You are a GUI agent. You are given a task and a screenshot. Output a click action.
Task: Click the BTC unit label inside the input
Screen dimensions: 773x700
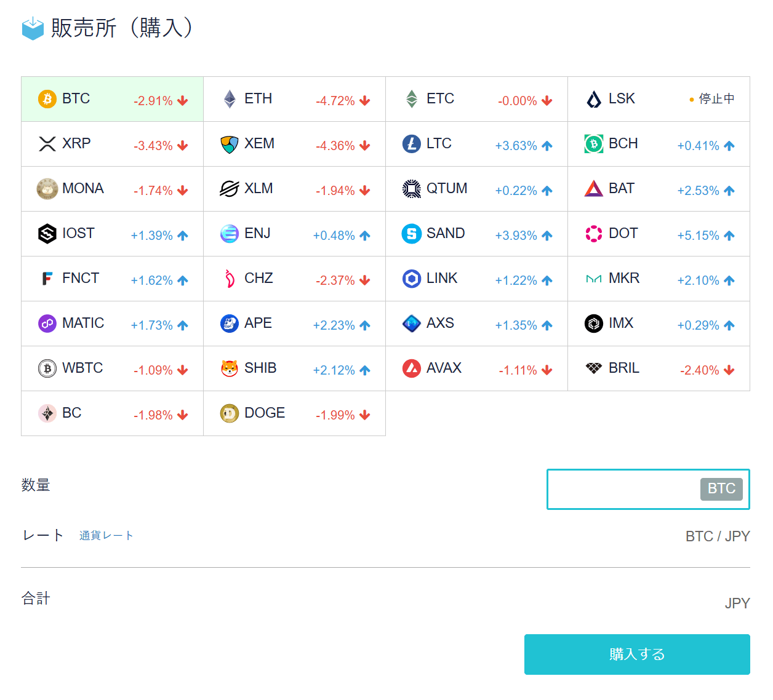pyautogui.click(x=721, y=489)
